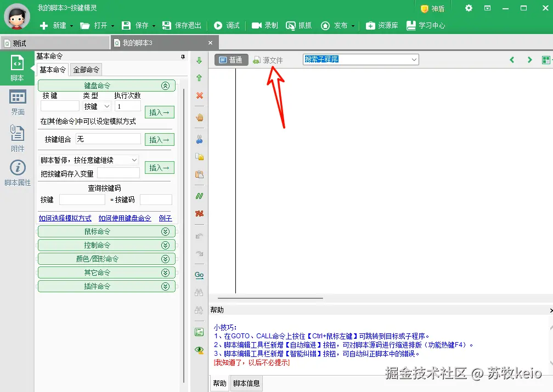
Task: Click the hand icon in editor toolbar
Action: pos(199,117)
